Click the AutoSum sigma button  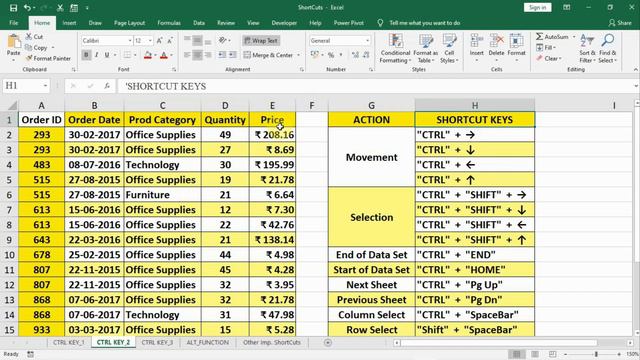[x=552, y=37]
